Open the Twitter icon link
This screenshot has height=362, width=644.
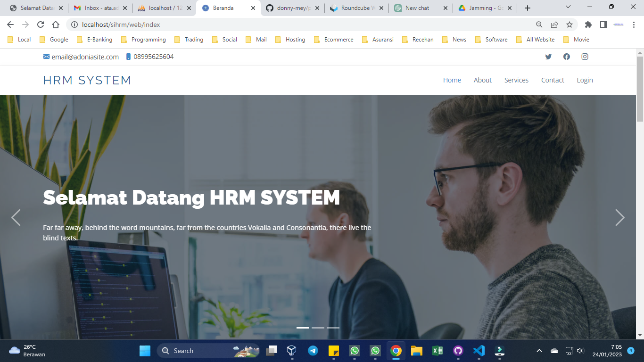click(x=548, y=57)
